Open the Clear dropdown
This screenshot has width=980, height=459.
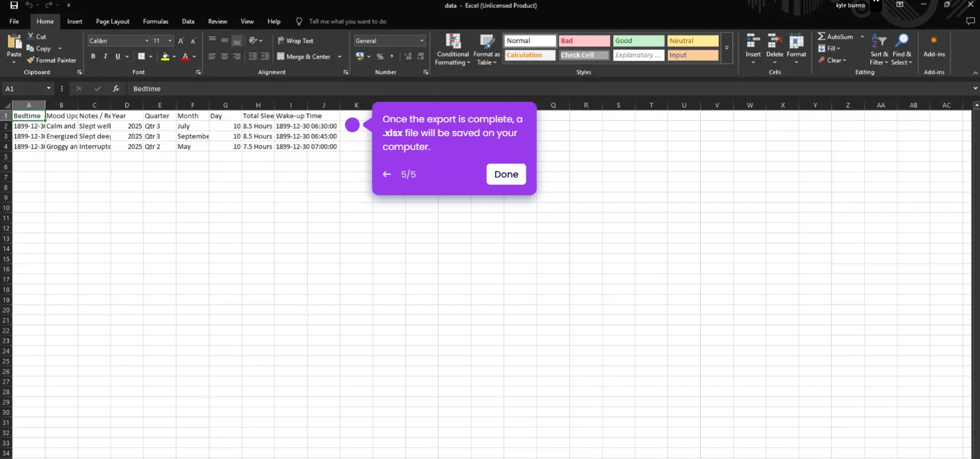833,60
